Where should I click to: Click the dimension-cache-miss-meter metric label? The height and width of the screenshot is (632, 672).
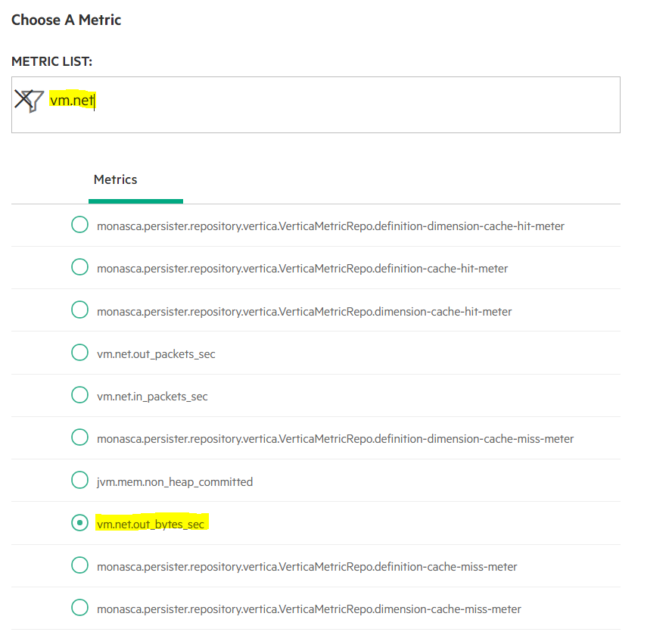309,609
